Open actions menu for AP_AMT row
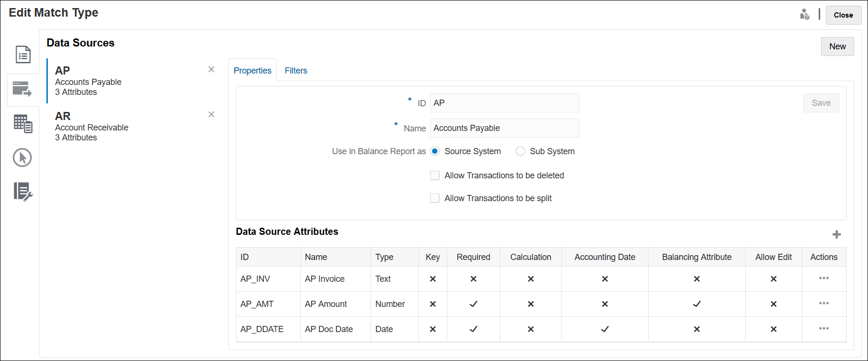868x361 pixels. pos(824,304)
